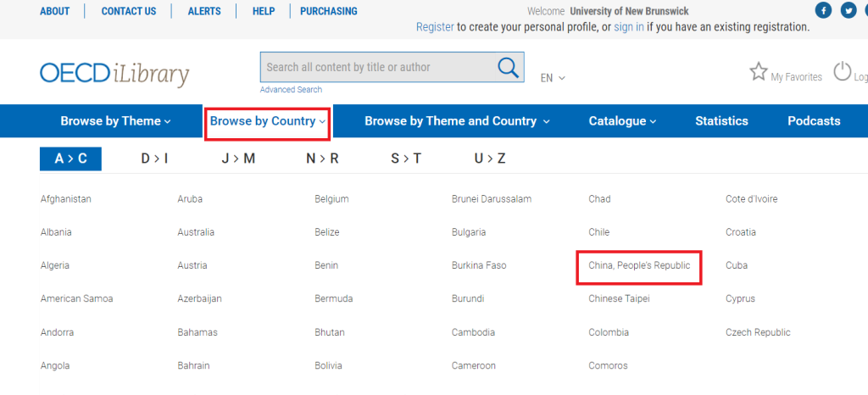Open the HELP link
The image size is (868, 395).
[264, 11]
